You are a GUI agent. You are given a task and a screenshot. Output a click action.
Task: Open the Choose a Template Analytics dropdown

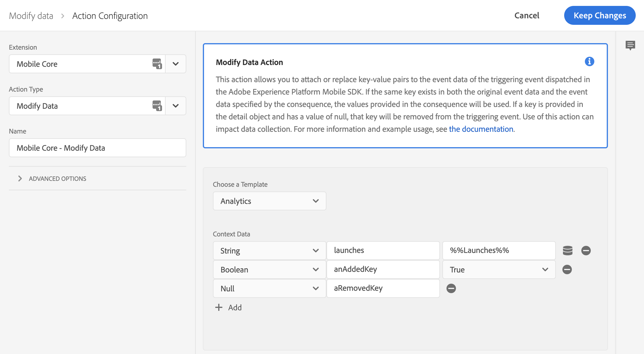click(x=269, y=201)
